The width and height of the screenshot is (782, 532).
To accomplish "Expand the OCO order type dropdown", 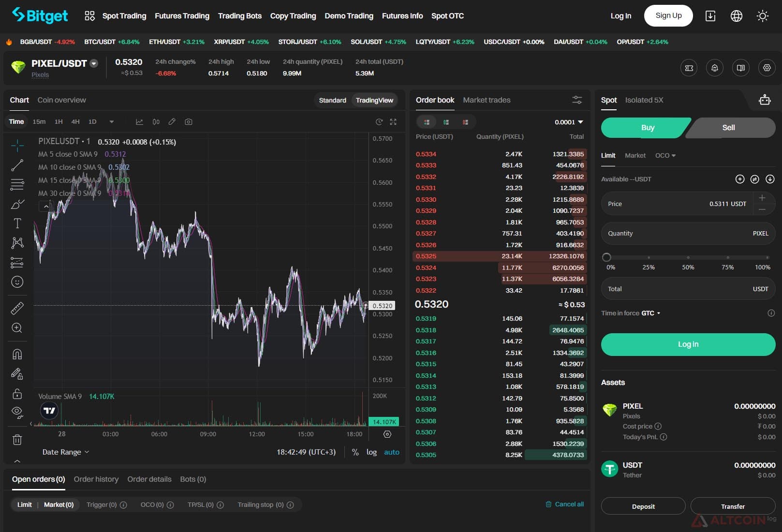I will 665,156.
